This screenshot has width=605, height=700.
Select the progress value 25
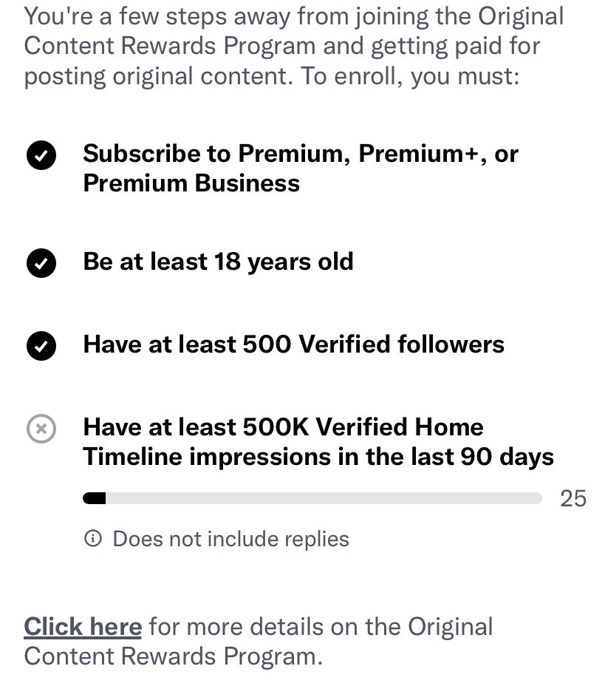click(573, 498)
